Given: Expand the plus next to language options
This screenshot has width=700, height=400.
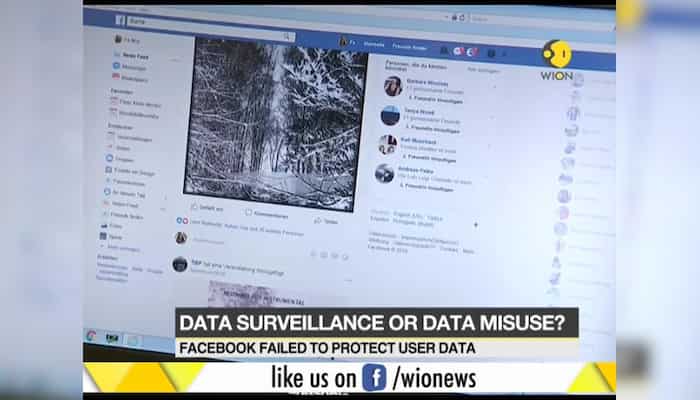Looking at the screenshot, I should (476, 225).
